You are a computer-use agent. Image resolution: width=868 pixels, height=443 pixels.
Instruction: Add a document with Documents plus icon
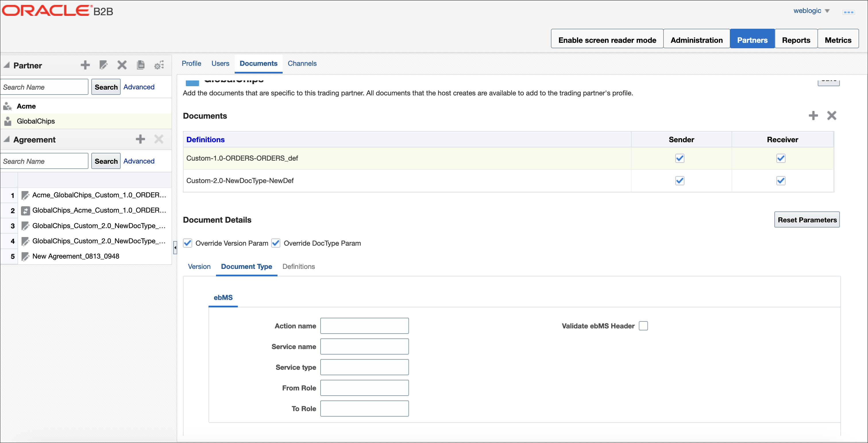click(813, 115)
